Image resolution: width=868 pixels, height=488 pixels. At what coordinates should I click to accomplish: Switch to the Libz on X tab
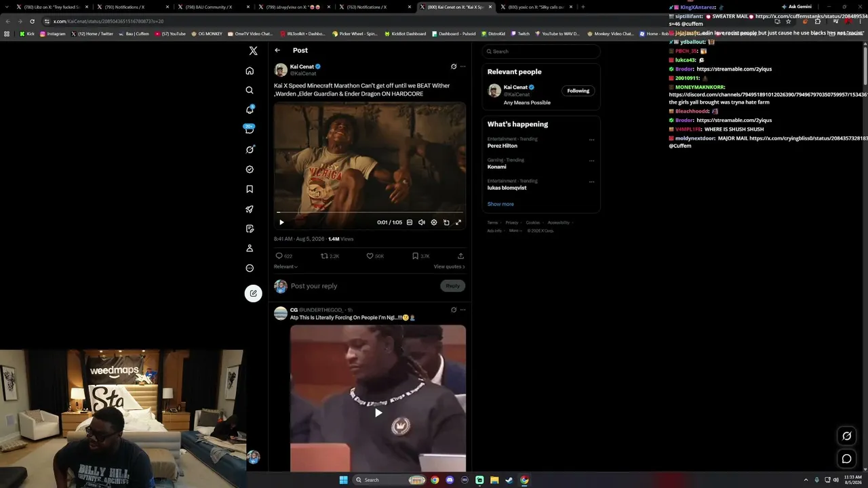click(52, 7)
